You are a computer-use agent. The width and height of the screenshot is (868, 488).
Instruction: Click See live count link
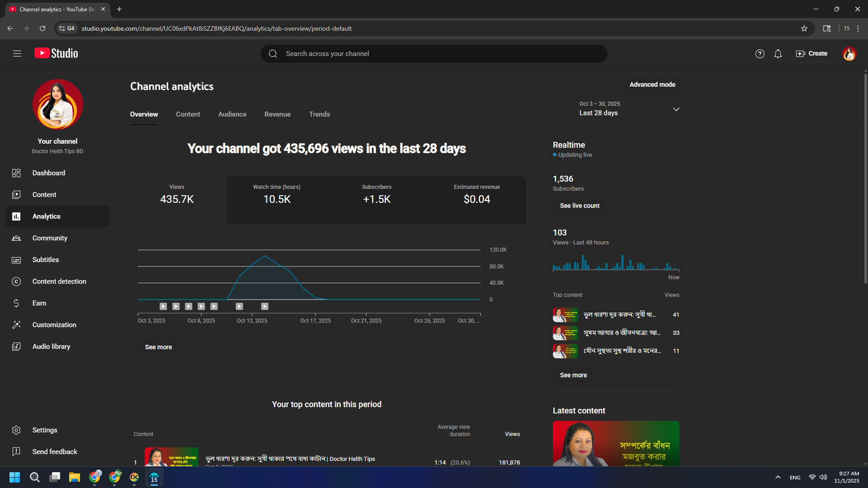579,206
